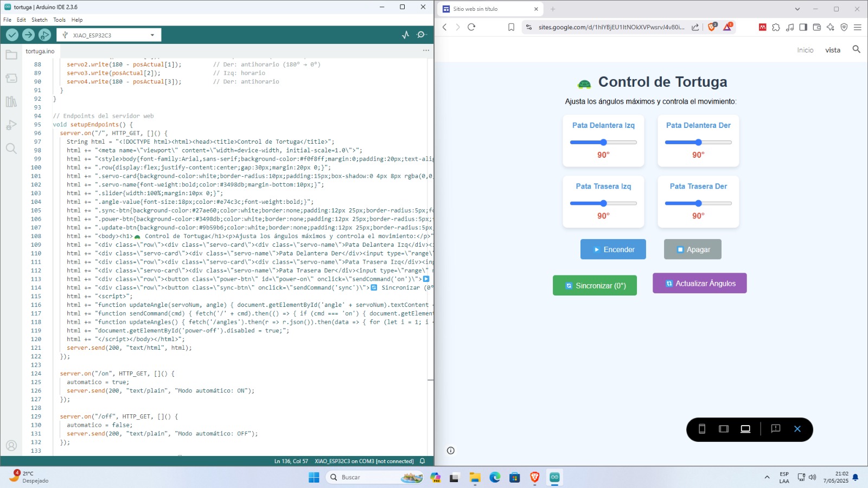Click the Brave Shields lion icon
The height and width of the screenshot is (488, 868).
point(712,27)
